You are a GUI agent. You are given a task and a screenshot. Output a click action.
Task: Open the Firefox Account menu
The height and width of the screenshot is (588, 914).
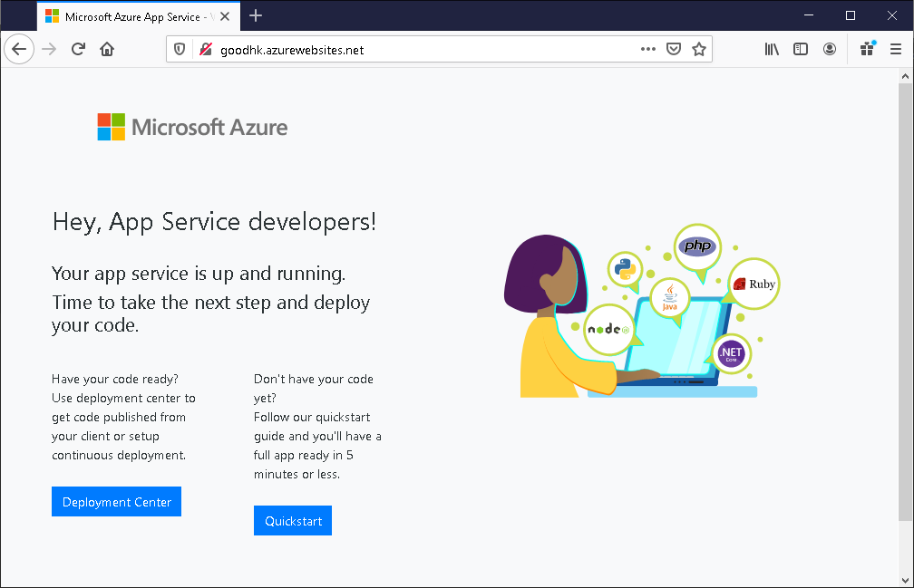click(x=830, y=50)
